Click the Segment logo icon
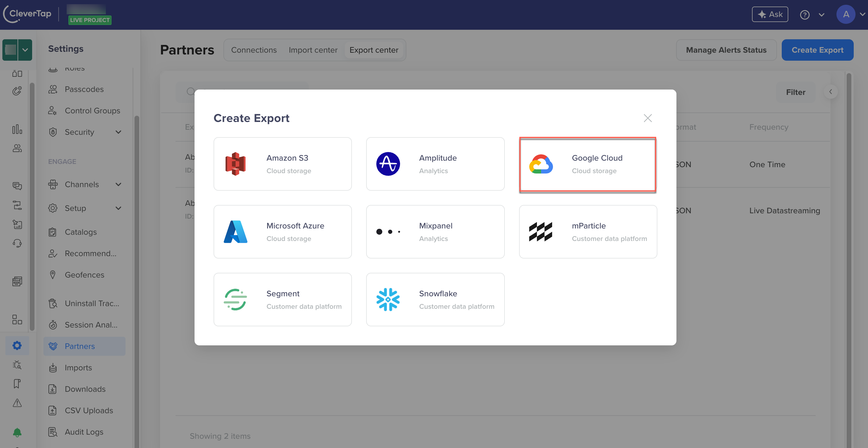Image resolution: width=868 pixels, height=448 pixels. pyautogui.click(x=235, y=299)
